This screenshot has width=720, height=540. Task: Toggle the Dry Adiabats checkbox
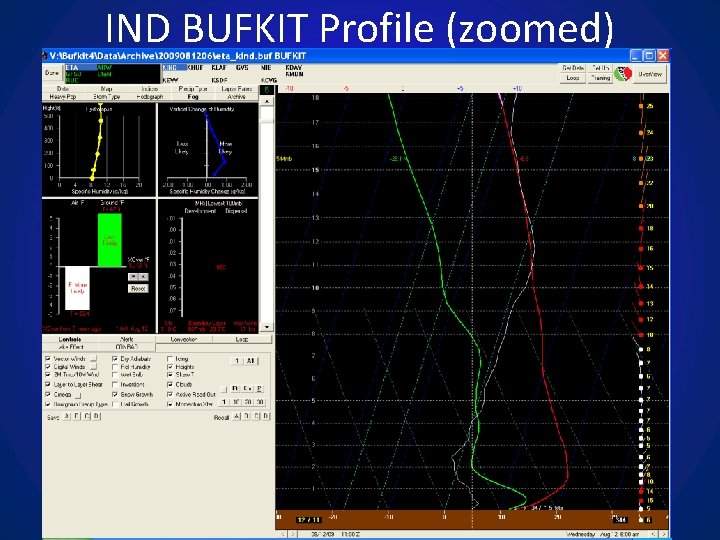(x=115, y=359)
